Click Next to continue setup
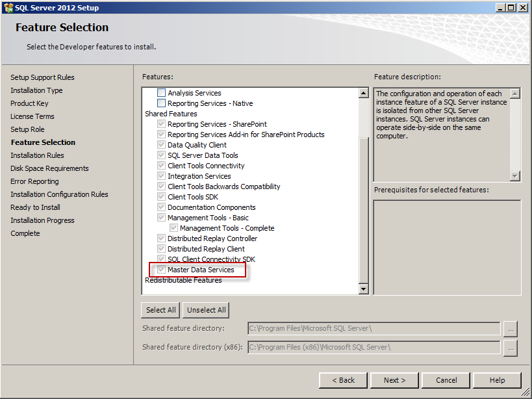Screen dimensions: 532x399 click(x=394, y=380)
